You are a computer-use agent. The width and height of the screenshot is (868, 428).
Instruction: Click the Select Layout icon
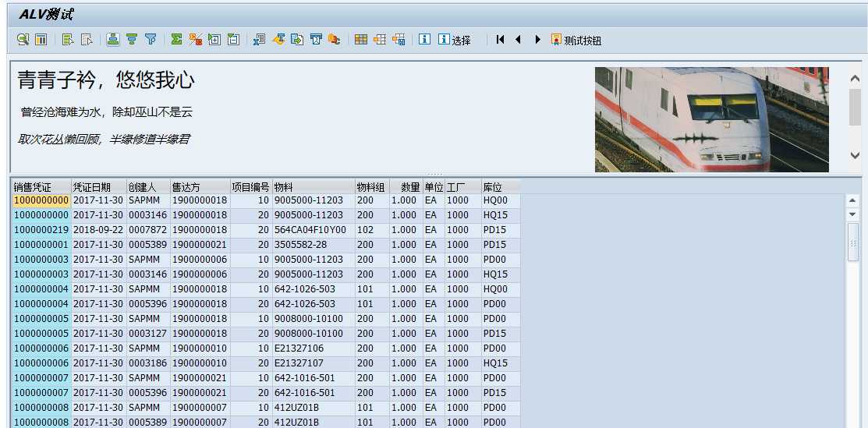tap(380, 39)
